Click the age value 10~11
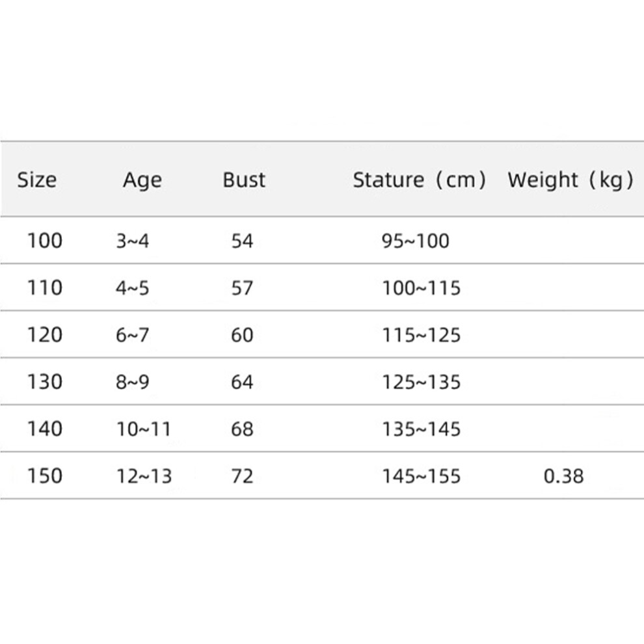This screenshot has width=644, height=644. coord(144,429)
